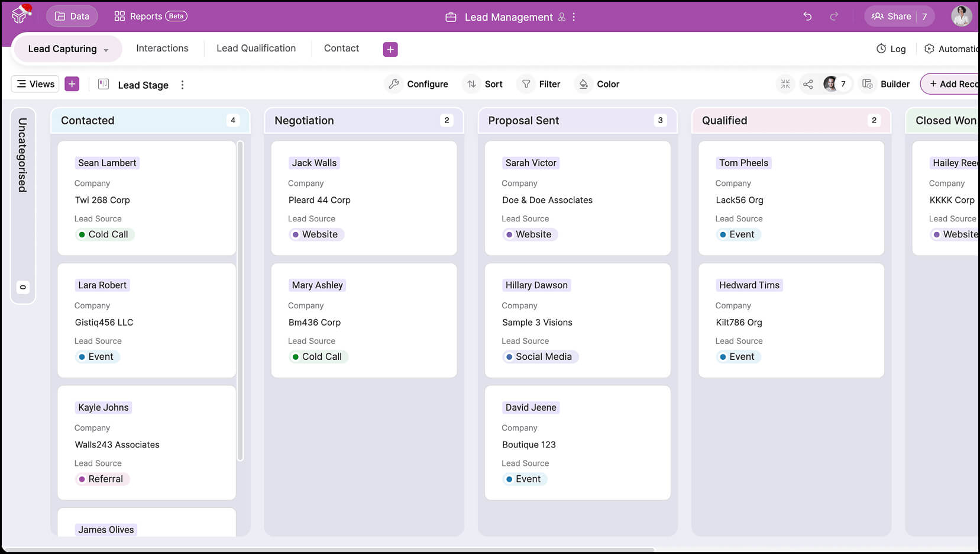Switch to the Interactions tab

[162, 49]
